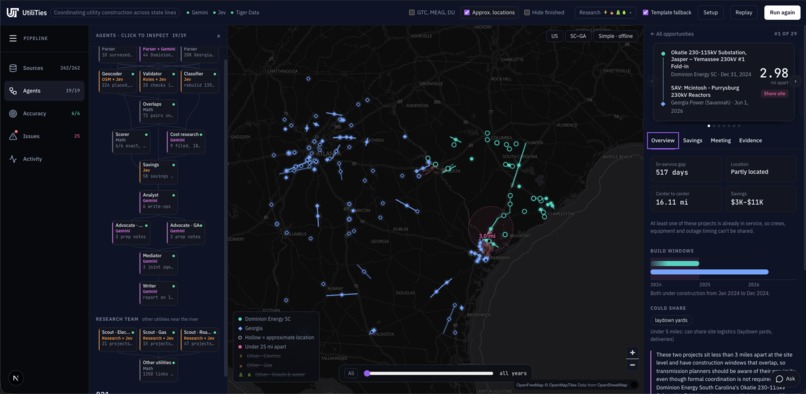
Task: Click the first carousel pagination dot
Action: point(709,126)
